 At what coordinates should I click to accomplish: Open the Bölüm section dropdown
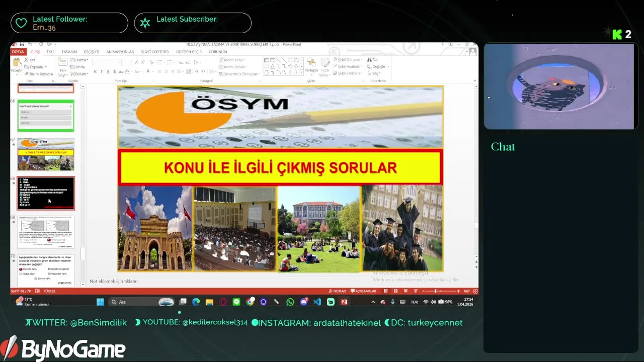79,74
